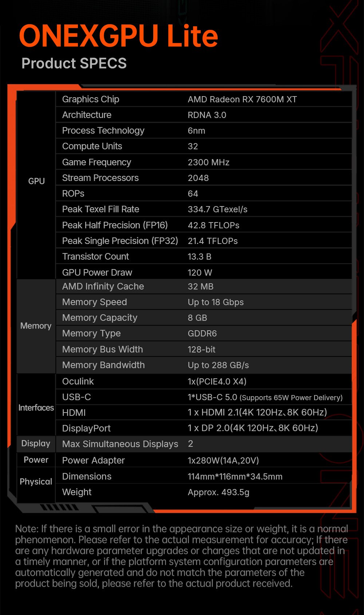Click the note paragraph below the table
364x615 pixels.
click(181, 556)
